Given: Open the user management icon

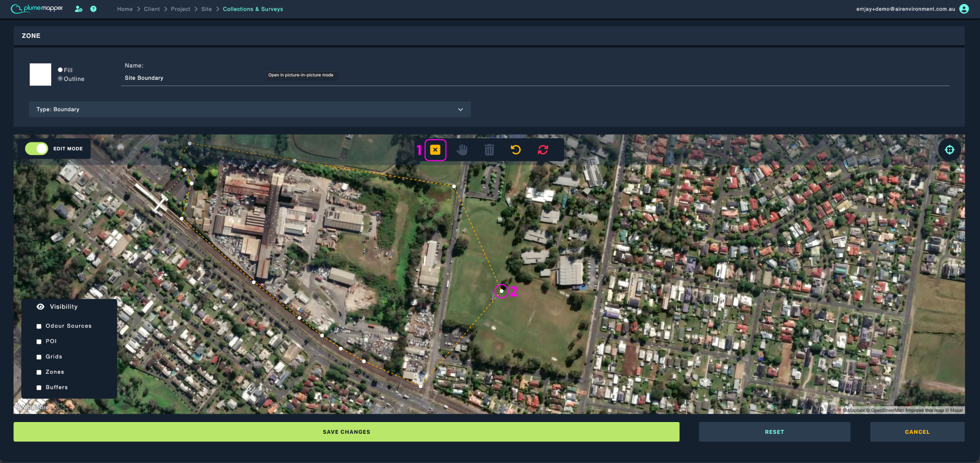Looking at the screenshot, I should point(78,9).
